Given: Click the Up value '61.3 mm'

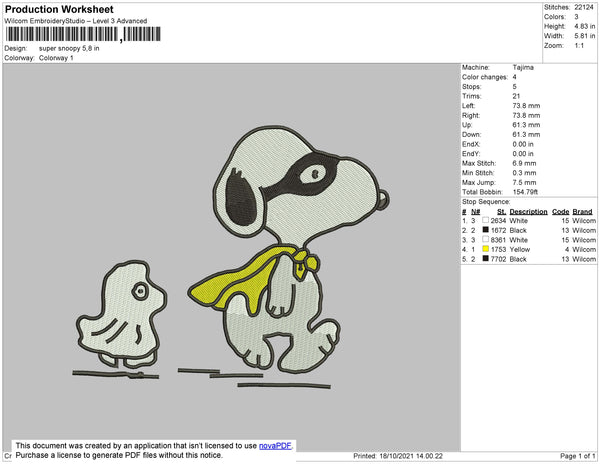Looking at the screenshot, I should [526, 125].
